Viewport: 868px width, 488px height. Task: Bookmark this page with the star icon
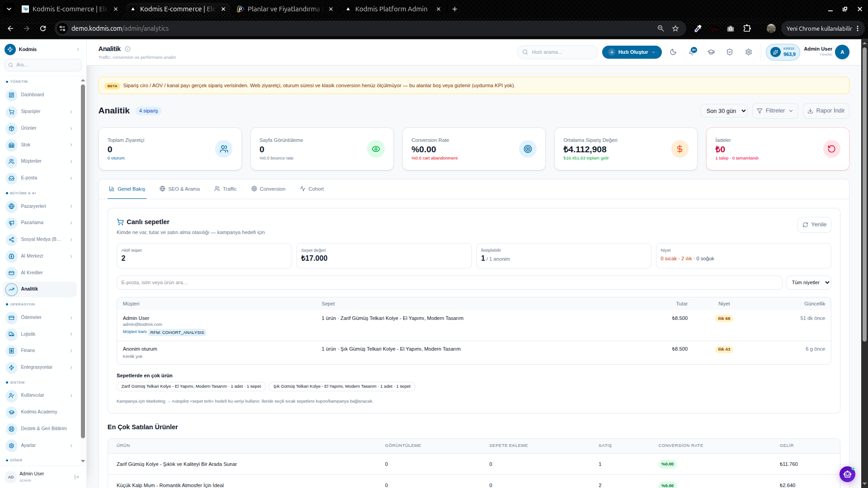(675, 28)
